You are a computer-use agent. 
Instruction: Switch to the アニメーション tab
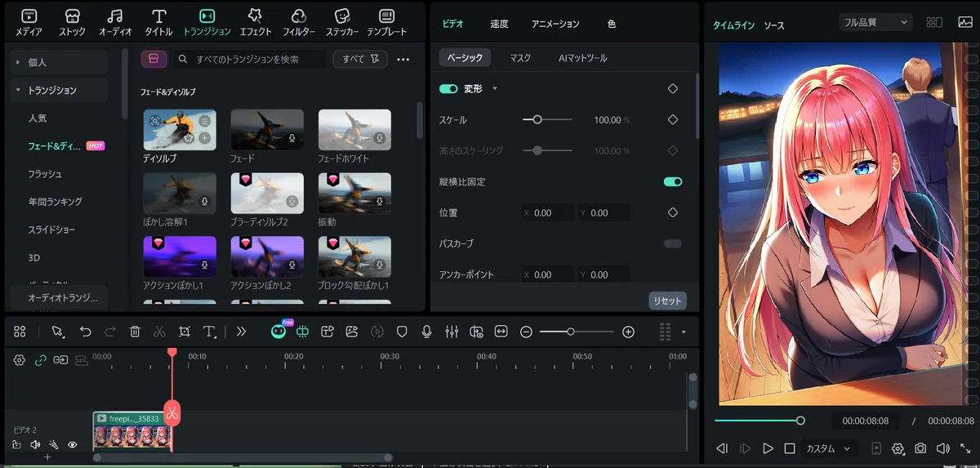555,24
